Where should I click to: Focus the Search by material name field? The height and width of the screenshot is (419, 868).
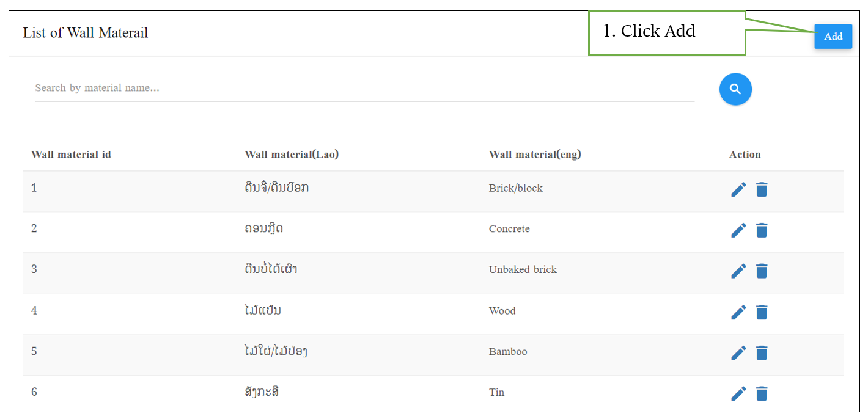(x=364, y=88)
